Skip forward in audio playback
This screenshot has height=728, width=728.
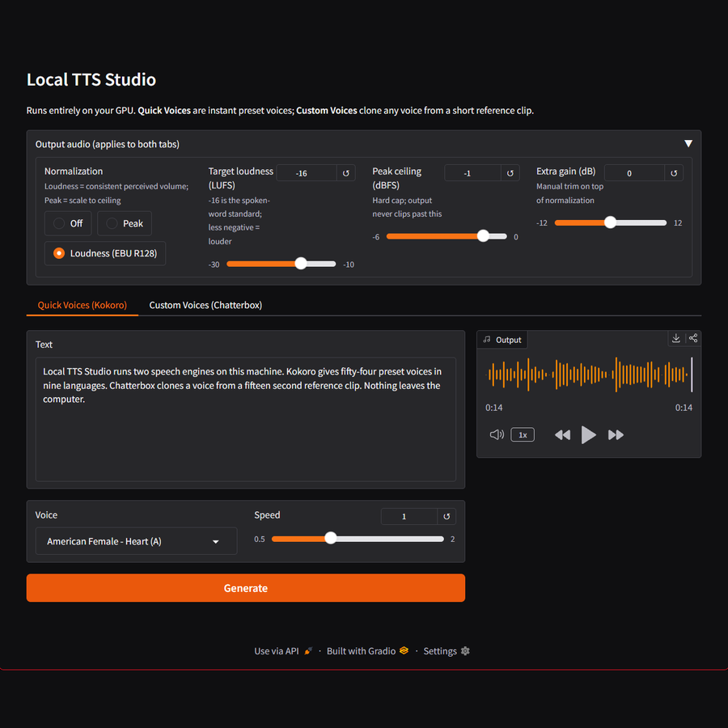point(616,434)
